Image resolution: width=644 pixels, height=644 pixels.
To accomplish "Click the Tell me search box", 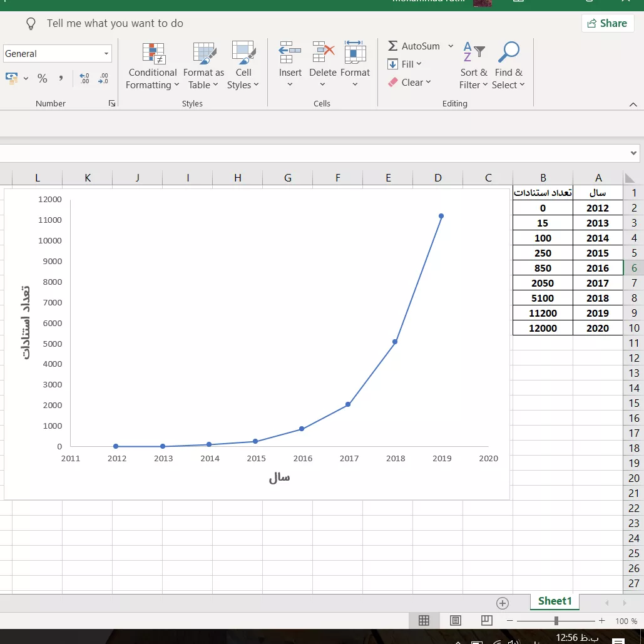I will pyautogui.click(x=115, y=23).
